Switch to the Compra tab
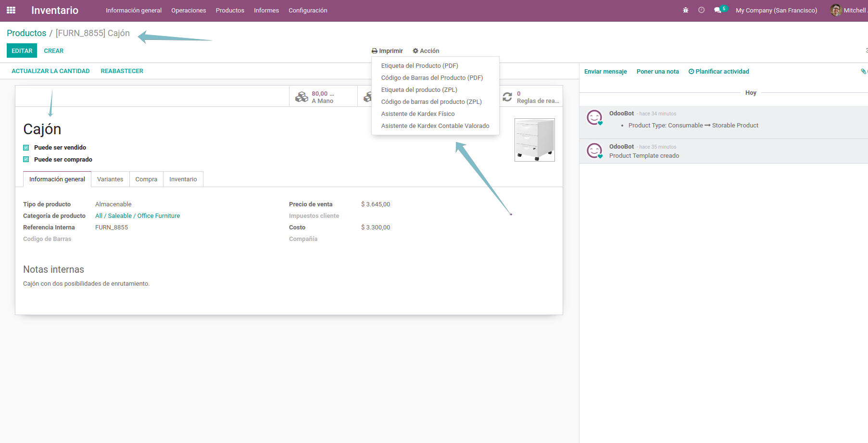 (x=146, y=179)
